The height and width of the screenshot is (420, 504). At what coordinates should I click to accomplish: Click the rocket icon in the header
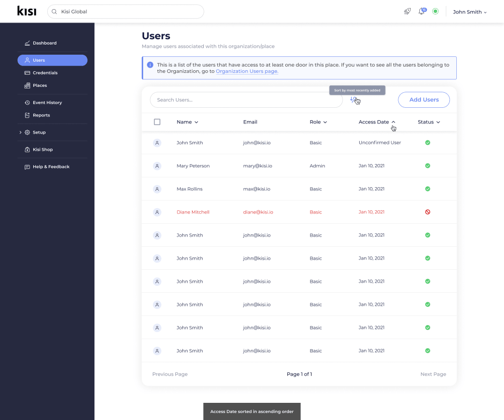pos(407,12)
